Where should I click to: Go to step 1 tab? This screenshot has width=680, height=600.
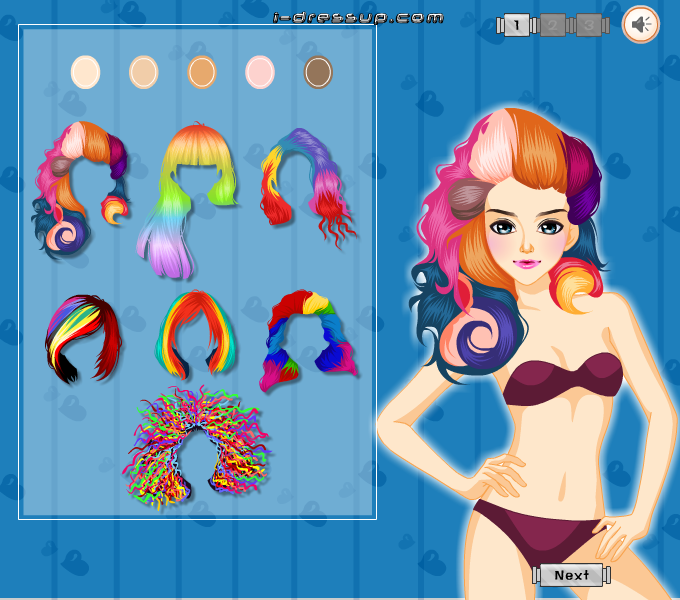pyautogui.click(x=517, y=25)
